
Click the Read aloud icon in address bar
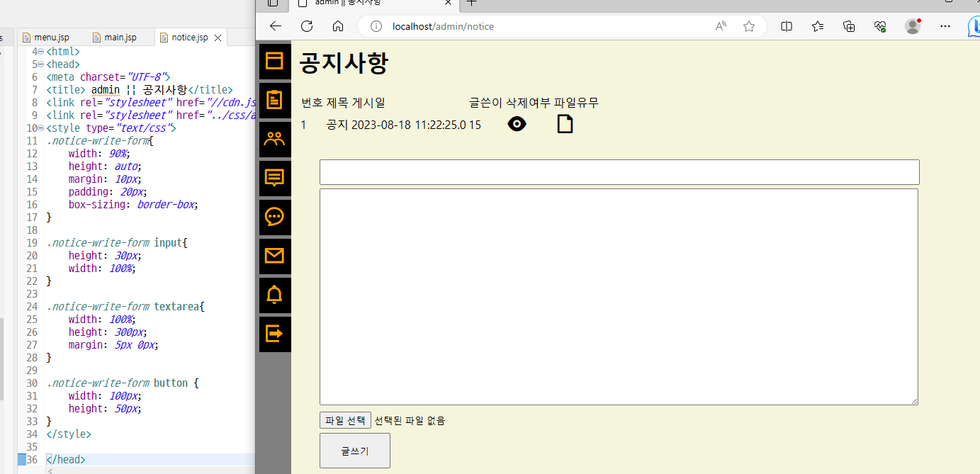pyautogui.click(x=721, y=26)
